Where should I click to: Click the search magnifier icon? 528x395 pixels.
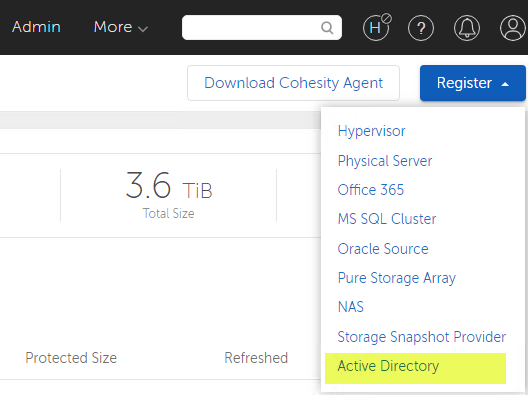(327, 28)
